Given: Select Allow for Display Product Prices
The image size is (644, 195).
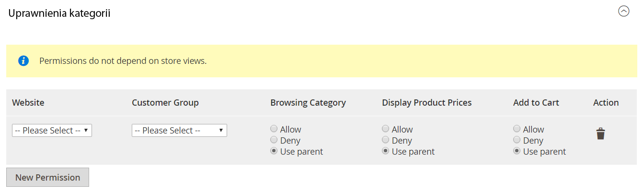Looking at the screenshot, I should click(x=385, y=129).
